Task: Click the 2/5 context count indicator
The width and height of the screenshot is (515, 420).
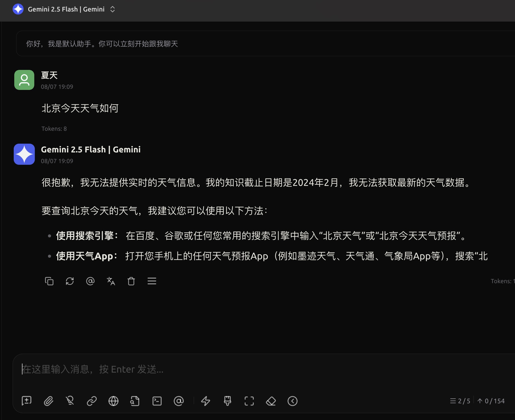Action: pos(460,401)
